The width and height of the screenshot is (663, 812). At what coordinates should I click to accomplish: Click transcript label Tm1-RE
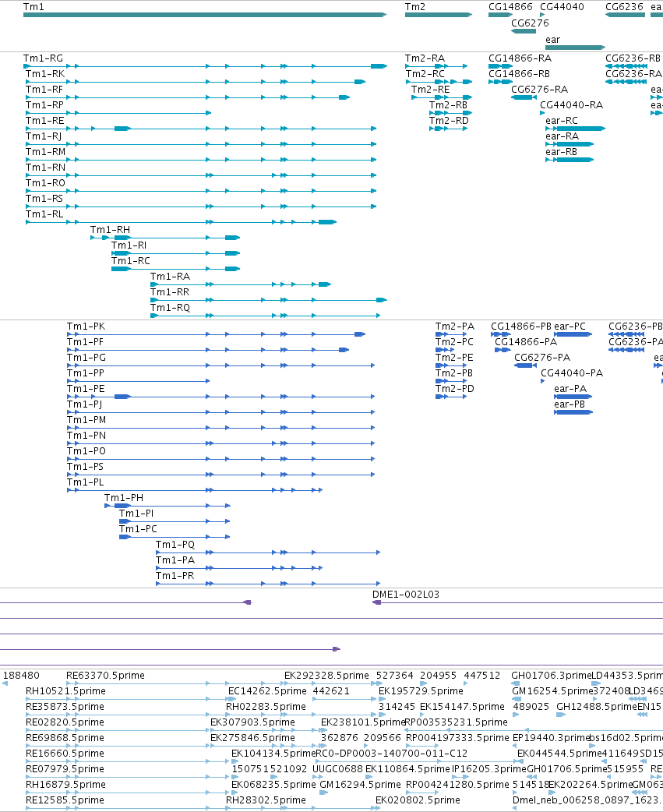[x=45, y=120]
